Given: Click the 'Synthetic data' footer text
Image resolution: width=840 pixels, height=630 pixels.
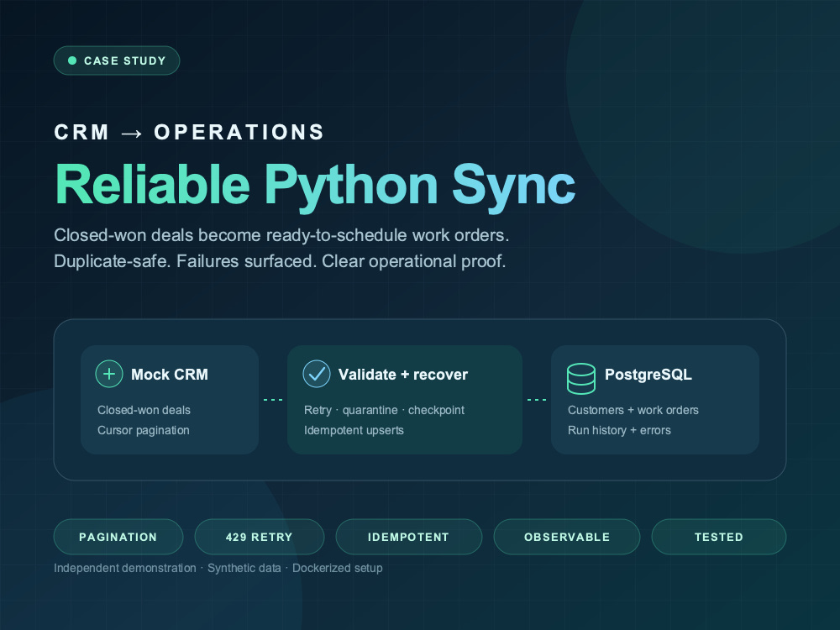Looking at the screenshot, I should click(x=244, y=568).
